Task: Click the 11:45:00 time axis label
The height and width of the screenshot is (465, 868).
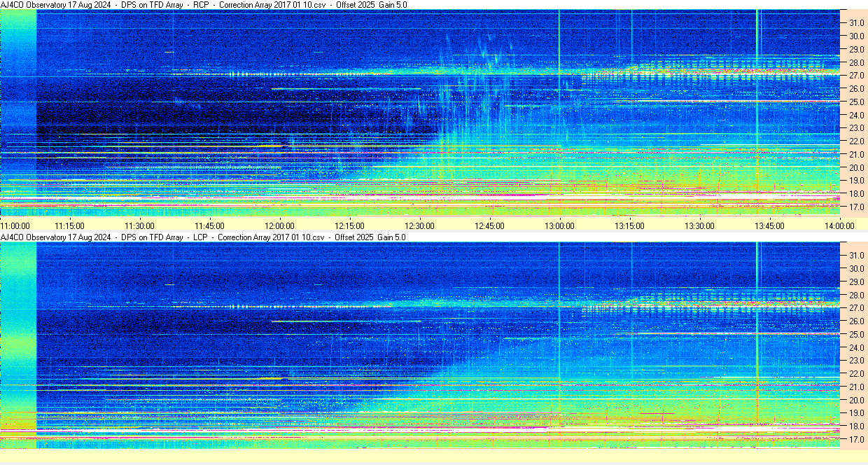Action: (209, 225)
